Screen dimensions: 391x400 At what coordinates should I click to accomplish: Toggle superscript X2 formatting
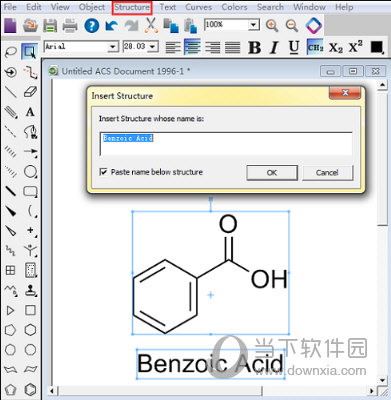pos(355,47)
